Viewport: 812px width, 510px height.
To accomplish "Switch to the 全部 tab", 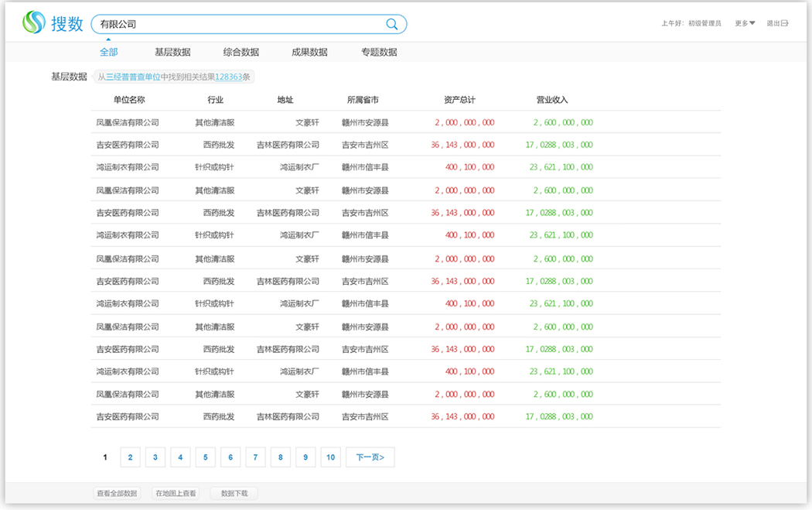I will click(108, 52).
